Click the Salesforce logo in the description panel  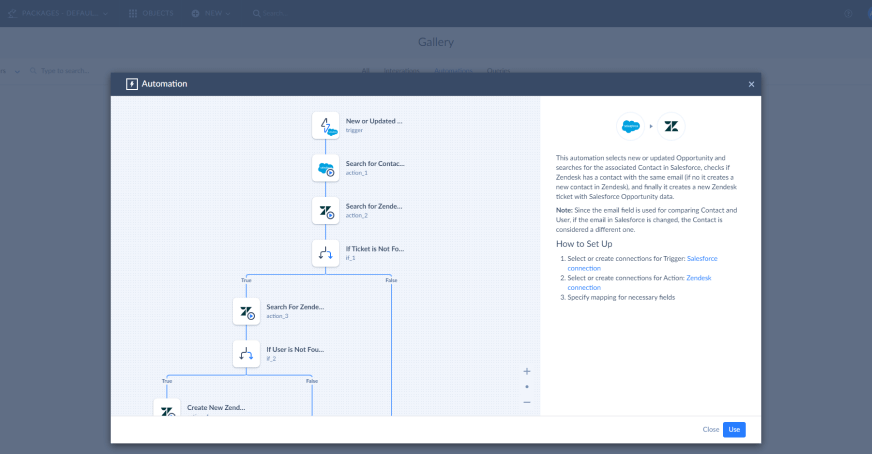[631, 126]
